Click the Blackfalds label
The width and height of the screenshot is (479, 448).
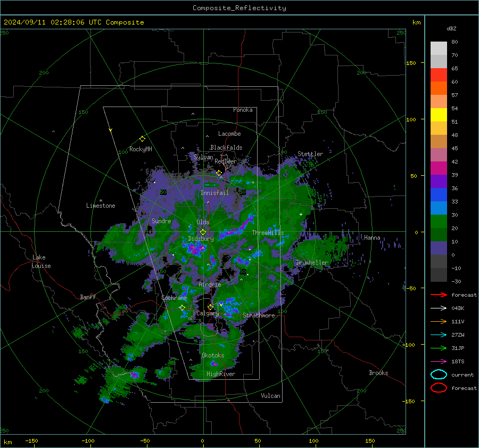[x=226, y=148]
